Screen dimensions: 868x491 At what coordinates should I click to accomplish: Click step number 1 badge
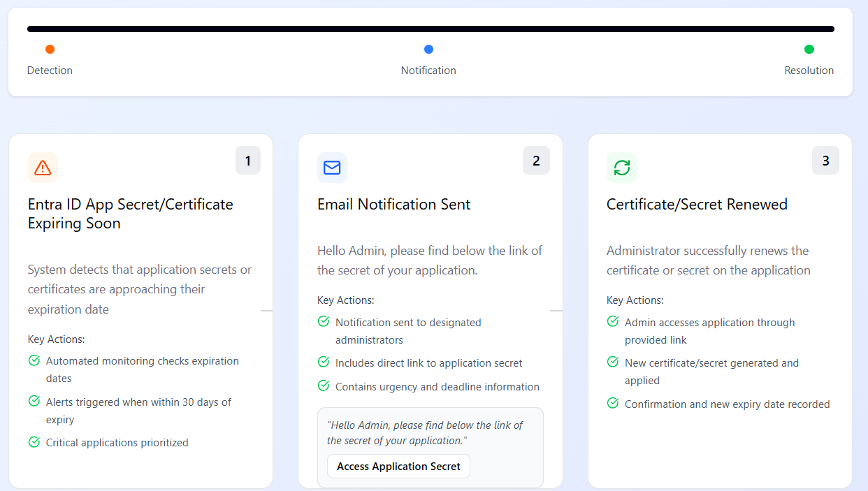click(248, 161)
